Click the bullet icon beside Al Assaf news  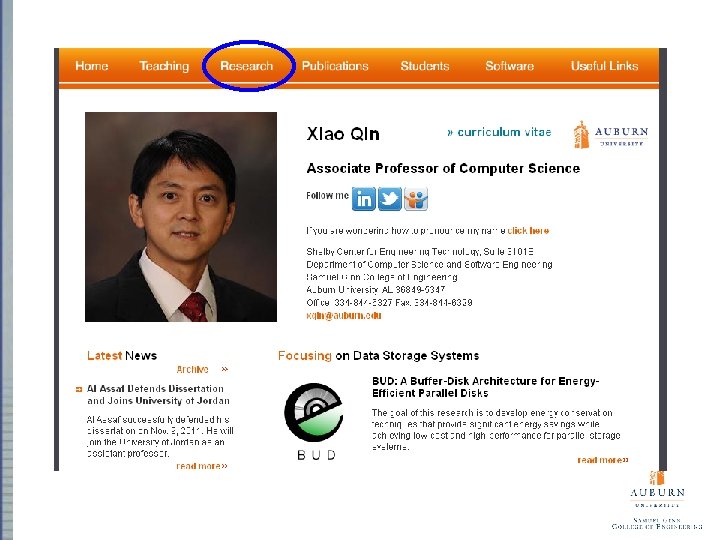tap(79, 389)
